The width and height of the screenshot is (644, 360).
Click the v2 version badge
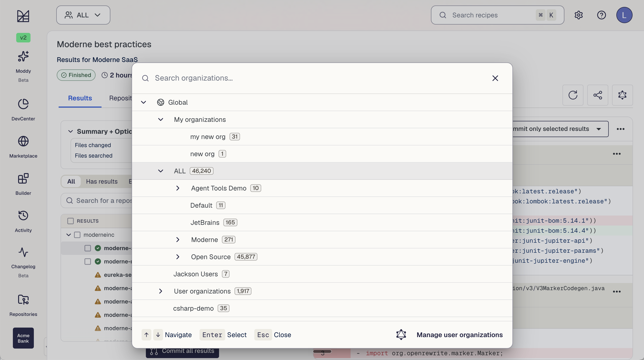[23, 37]
